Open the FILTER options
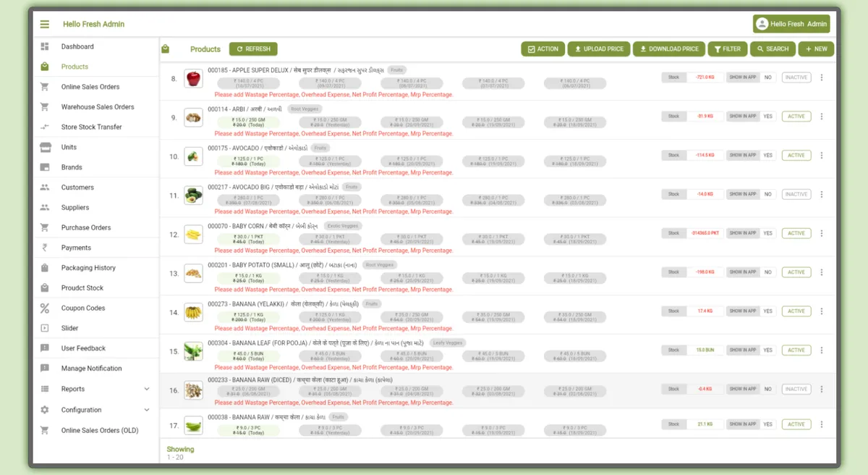This screenshot has width=868, height=475. pyautogui.click(x=728, y=49)
